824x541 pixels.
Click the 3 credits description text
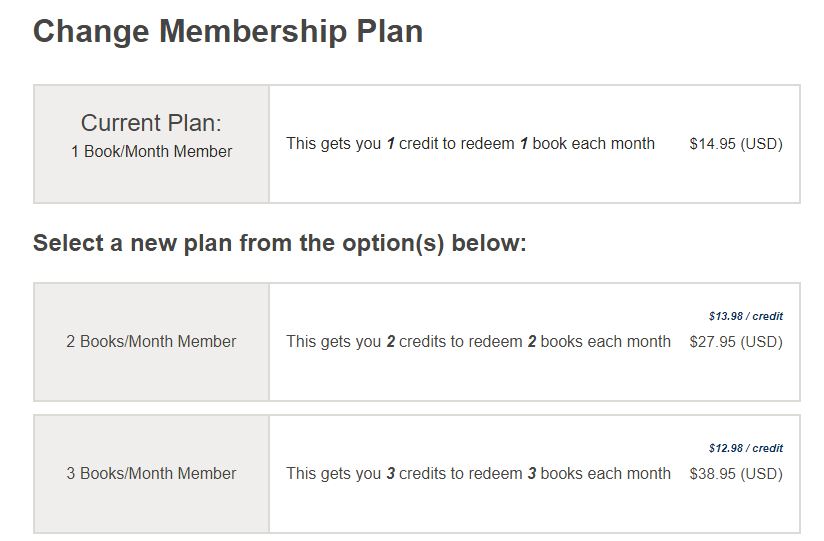pyautogui.click(x=478, y=474)
